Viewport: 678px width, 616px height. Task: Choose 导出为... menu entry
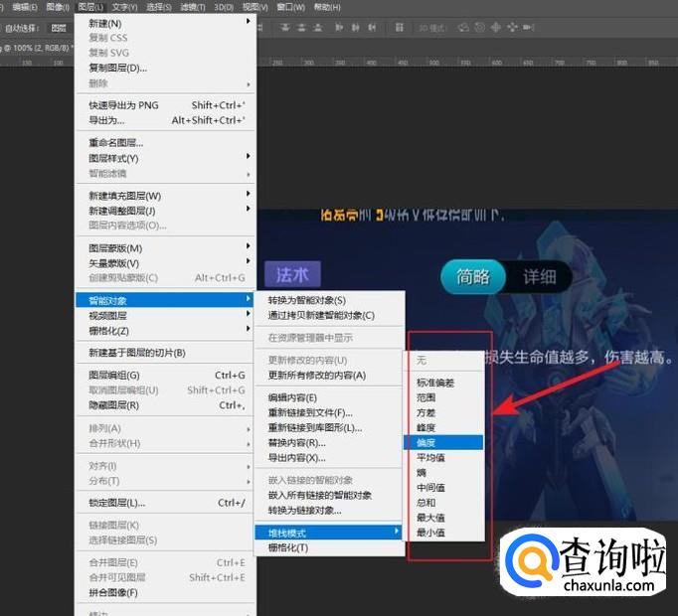tap(165, 120)
